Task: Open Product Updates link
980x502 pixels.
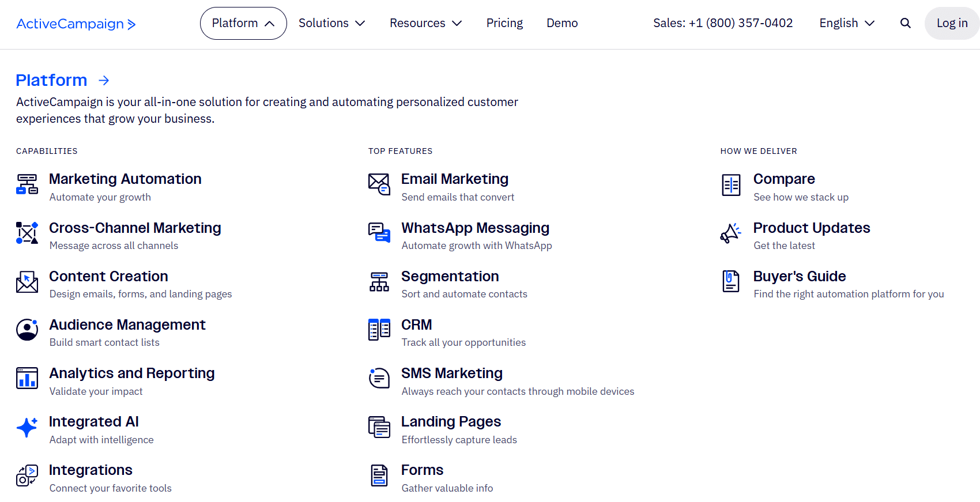Action: (812, 228)
